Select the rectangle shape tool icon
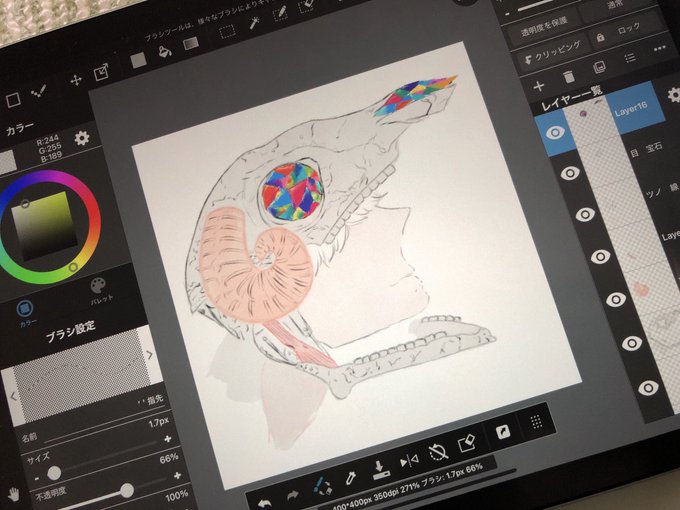 [x=13, y=100]
